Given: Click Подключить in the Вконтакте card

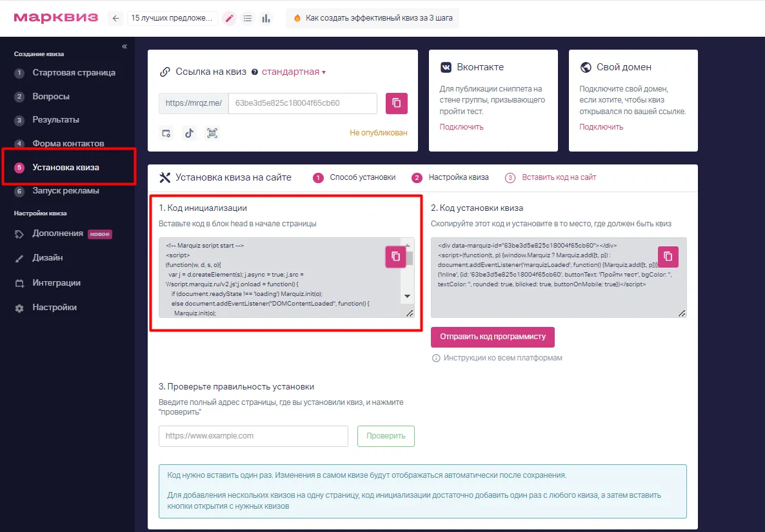Looking at the screenshot, I should [462, 127].
